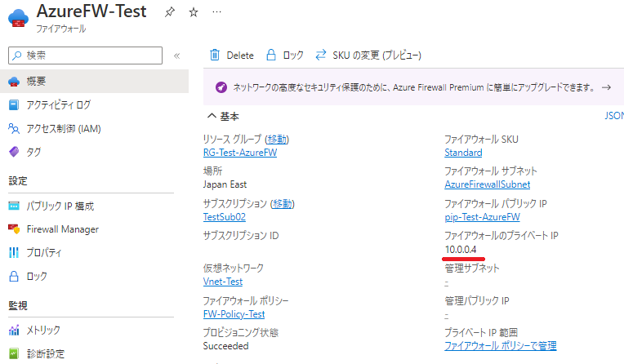The height and width of the screenshot is (364, 624).
Task: Open the FW-Policy-Test policy link
Action: [x=234, y=314]
